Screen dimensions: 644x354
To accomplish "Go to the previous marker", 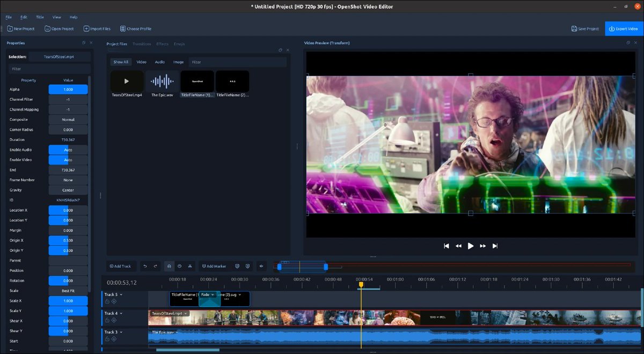I will 237,266.
